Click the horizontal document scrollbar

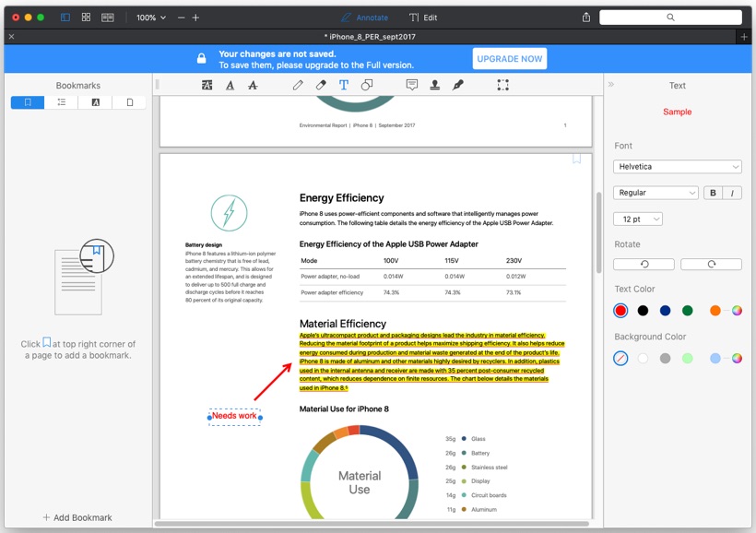pos(372,524)
